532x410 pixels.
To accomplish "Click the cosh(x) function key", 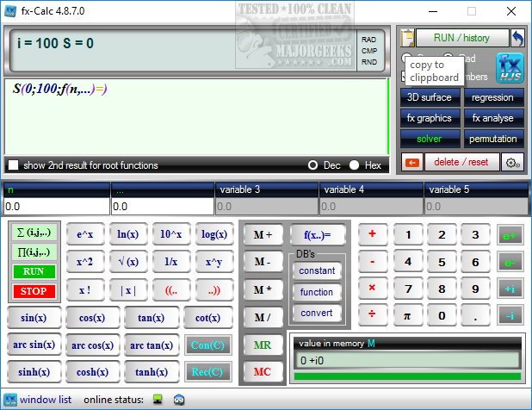I will (x=93, y=372).
